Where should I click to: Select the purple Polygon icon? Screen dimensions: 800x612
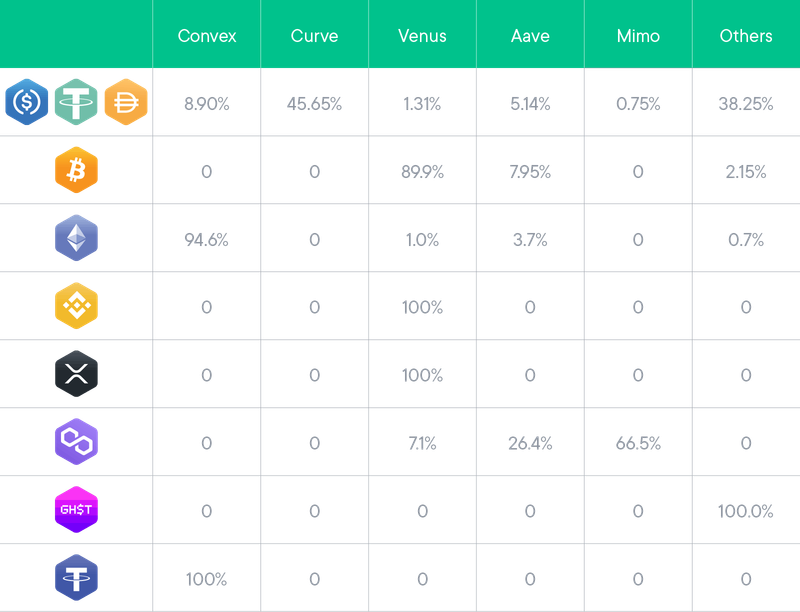click(77, 442)
